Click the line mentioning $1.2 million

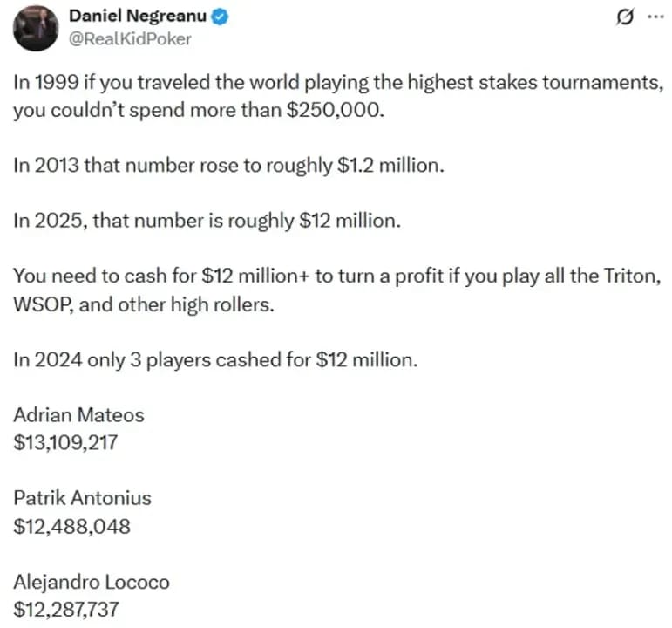pyautogui.click(x=228, y=165)
